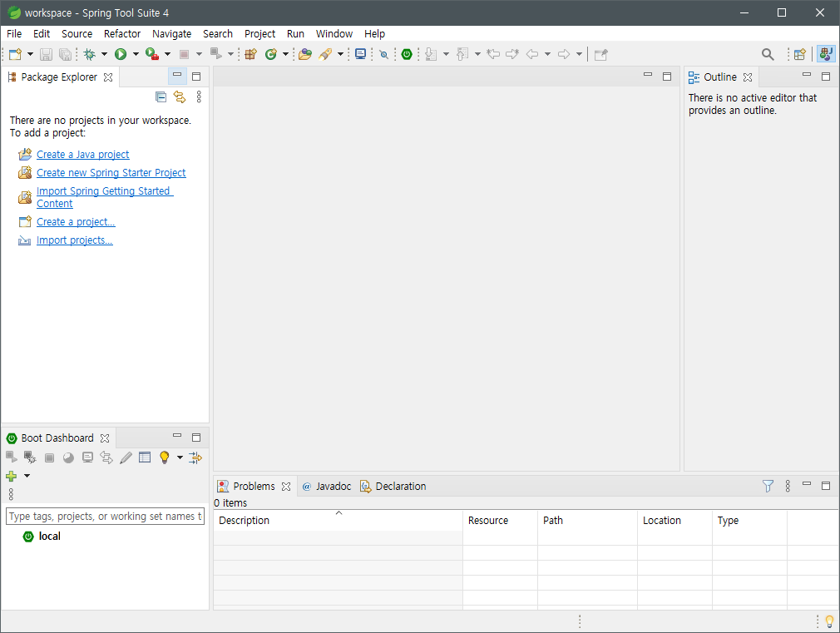The width and height of the screenshot is (840, 633).
Task: Click Collapse All in Package Explorer
Action: coord(161,97)
